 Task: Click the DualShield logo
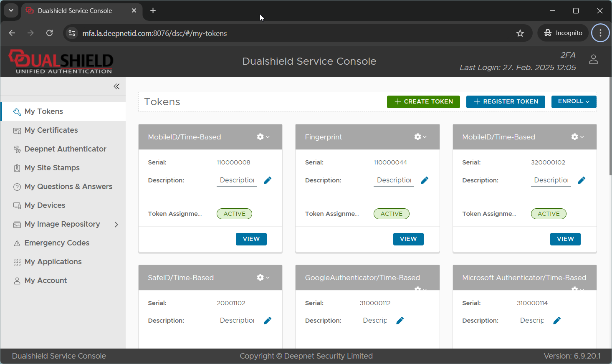point(61,61)
